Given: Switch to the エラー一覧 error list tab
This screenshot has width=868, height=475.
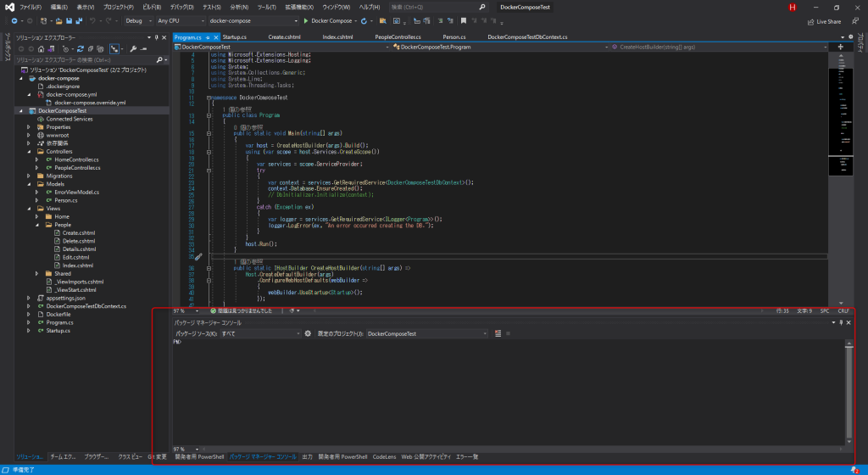Looking at the screenshot, I should [x=467, y=456].
